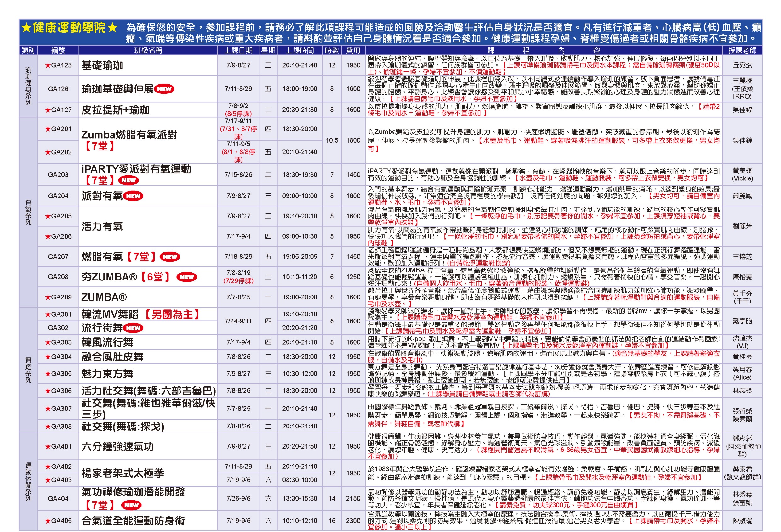Click the red note (7/29停課)

238,281
